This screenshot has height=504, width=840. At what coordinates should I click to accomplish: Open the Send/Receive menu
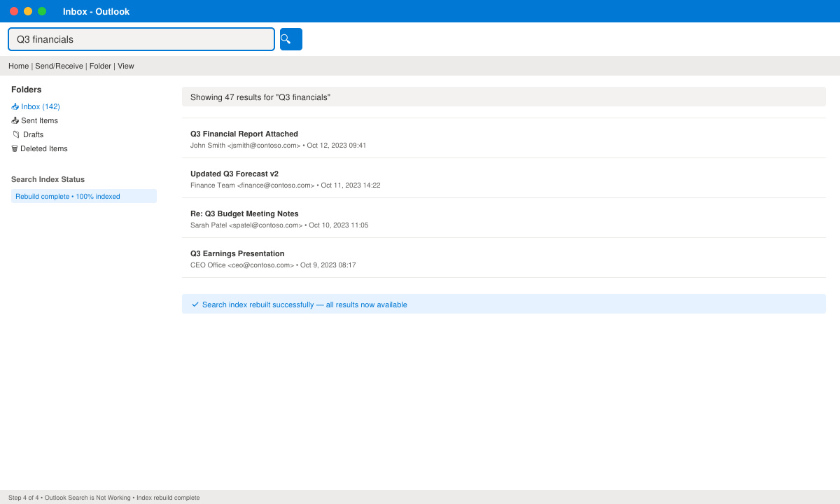click(x=59, y=66)
